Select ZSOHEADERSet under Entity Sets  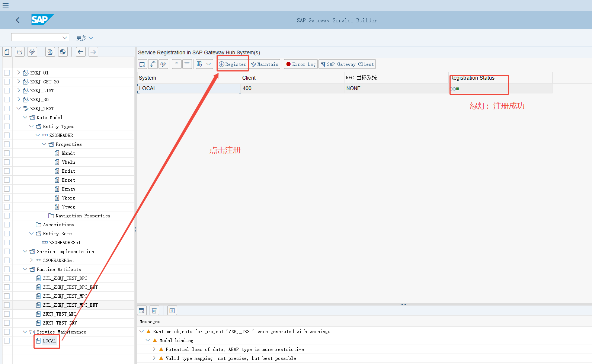click(x=65, y=242)
